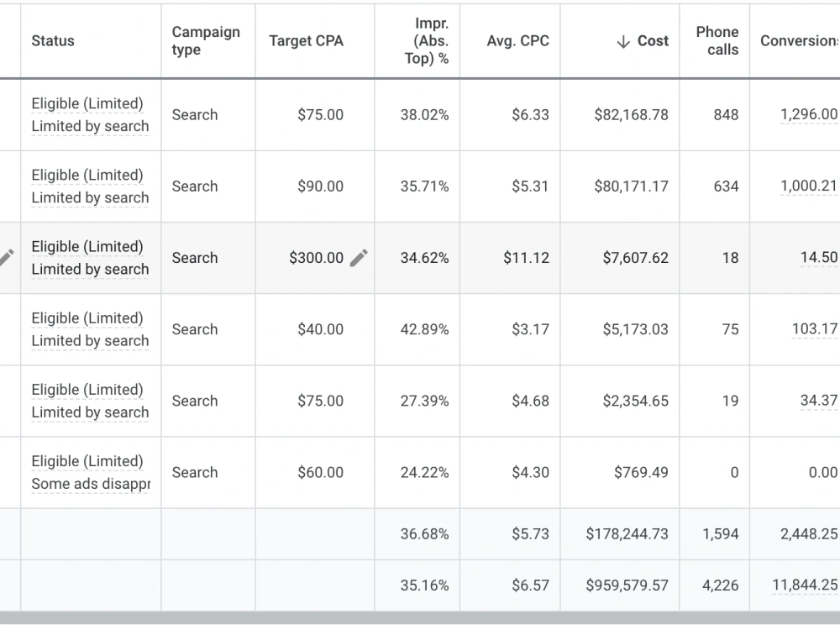
Task: Click the 103.17 conversions value
Action: pyautogui.click(x=814, y=329)
